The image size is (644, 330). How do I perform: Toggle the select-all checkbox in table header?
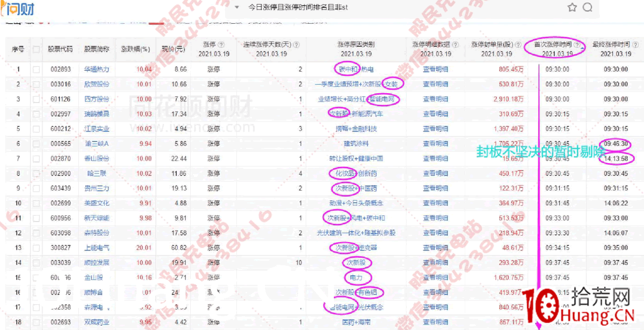pyautogui.click(x=36, y=49)
